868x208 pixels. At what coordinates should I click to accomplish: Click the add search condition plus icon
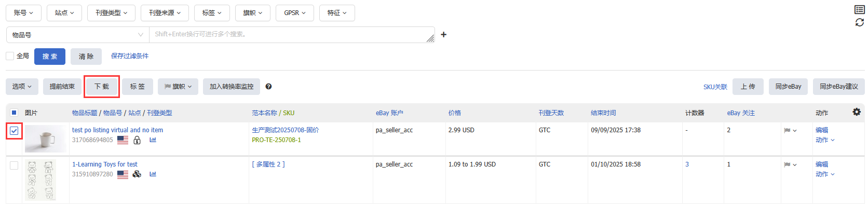point(443,35)
